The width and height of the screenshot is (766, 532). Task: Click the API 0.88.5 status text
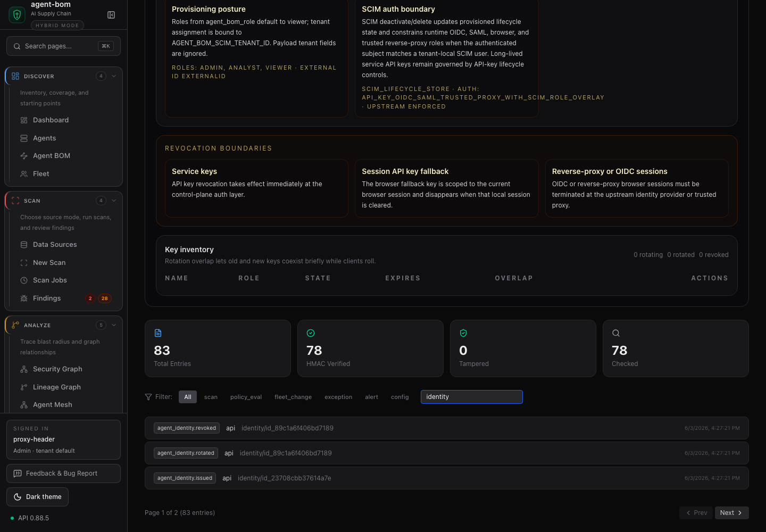tap(34, 518)
